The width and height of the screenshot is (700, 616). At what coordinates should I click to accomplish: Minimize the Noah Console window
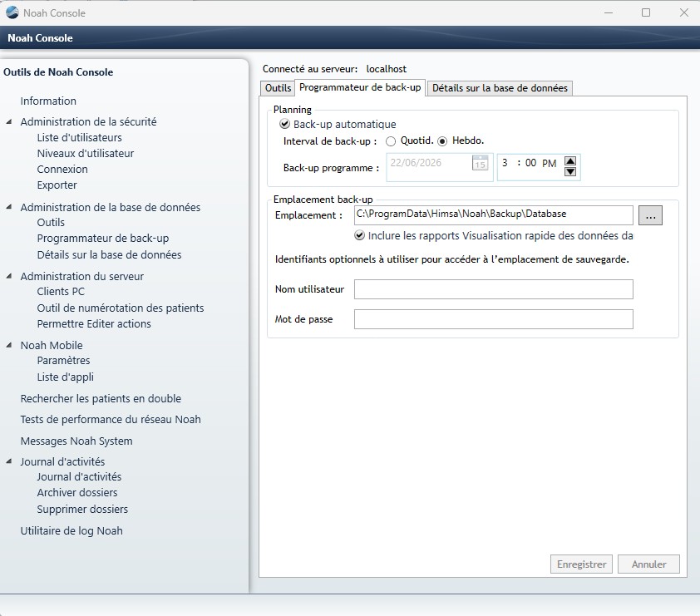tap(608, 12)
